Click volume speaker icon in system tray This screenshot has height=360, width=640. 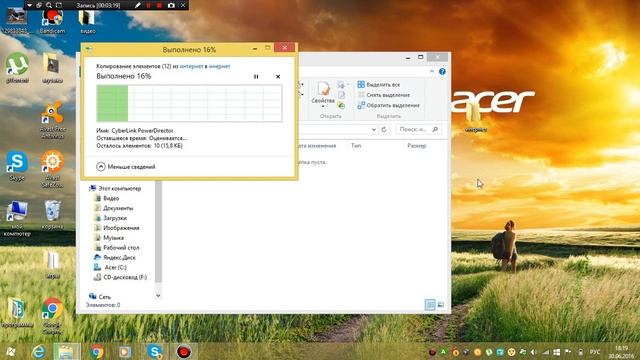tap(533, 352)
